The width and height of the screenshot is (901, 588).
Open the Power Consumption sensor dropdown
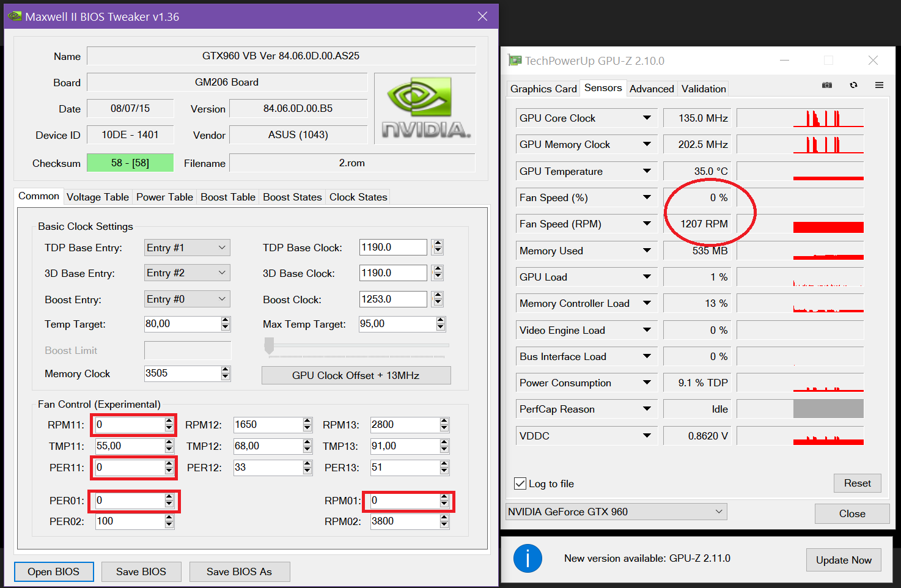pos(647,383)
